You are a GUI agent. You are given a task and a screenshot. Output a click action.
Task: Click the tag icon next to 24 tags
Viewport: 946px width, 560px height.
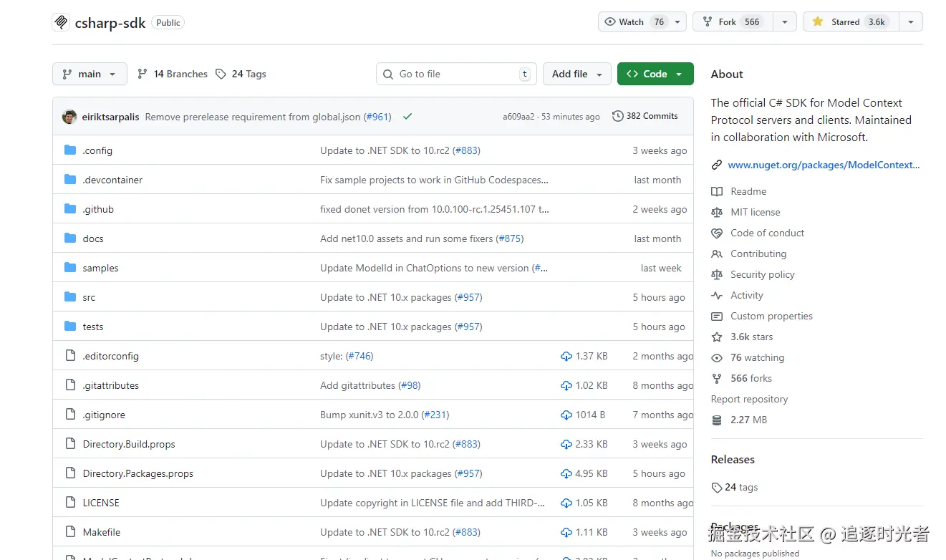click(x=717, y=487)
